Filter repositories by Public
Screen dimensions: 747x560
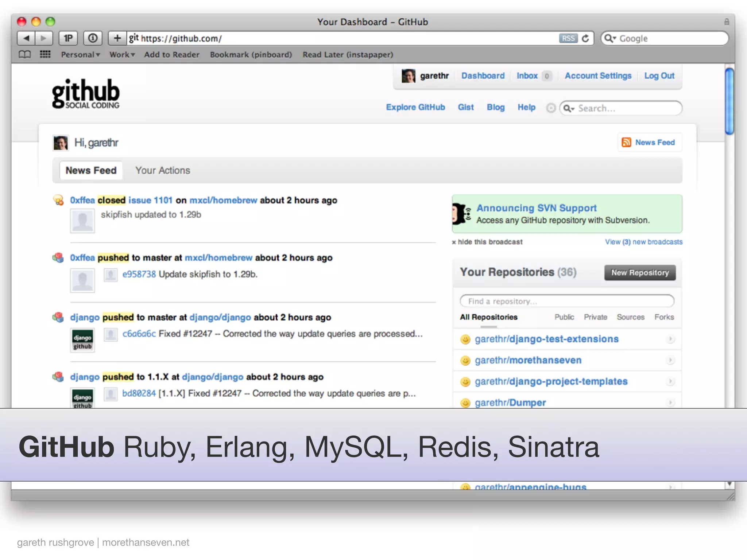(x=564, y=317)
